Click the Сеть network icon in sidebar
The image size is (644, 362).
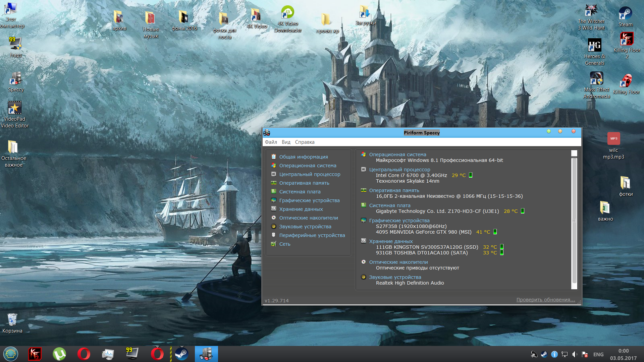274,244
